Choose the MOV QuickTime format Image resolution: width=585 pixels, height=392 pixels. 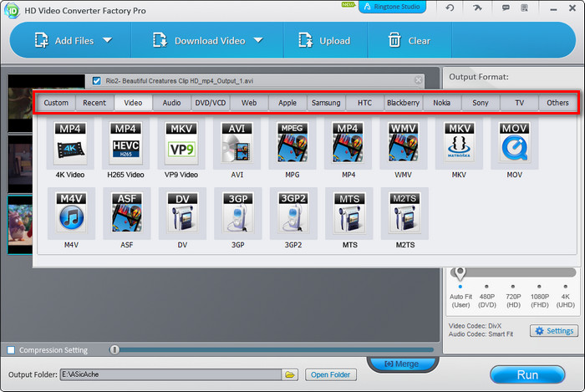coord(515,144)
